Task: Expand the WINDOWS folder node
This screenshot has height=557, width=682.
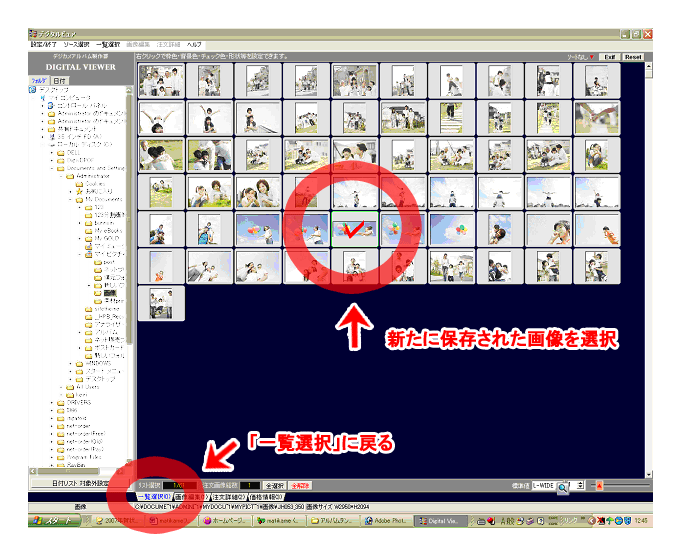Action: (x=70, y=364)
